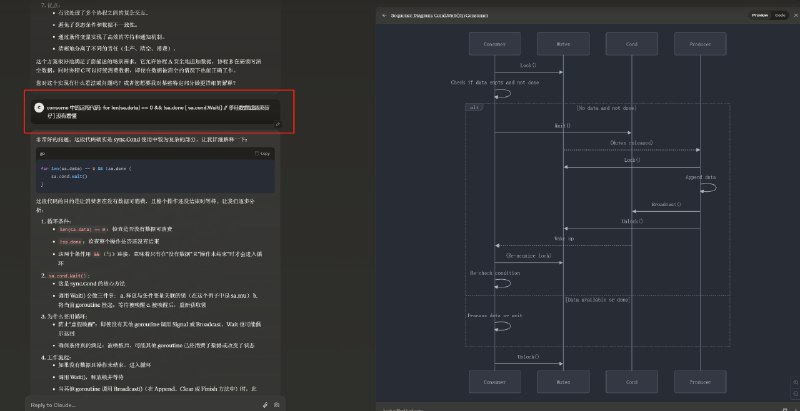Attach a file with the paperclip icon

[265, 405]
